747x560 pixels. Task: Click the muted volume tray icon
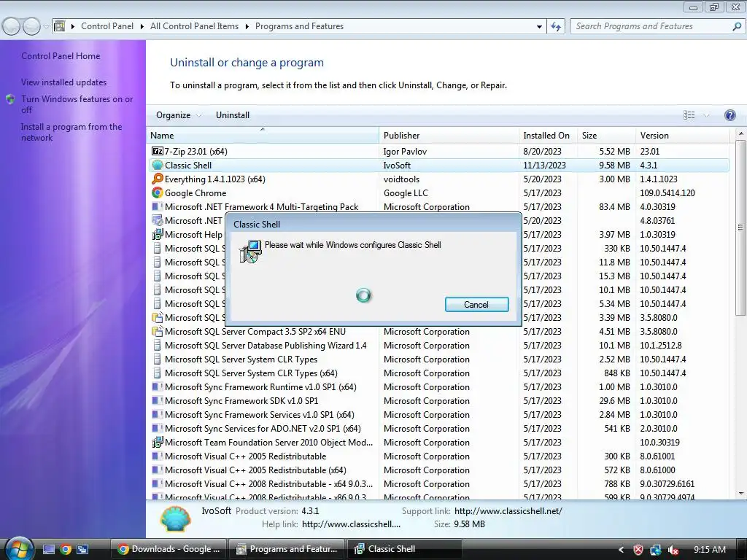tap(673, 550)
